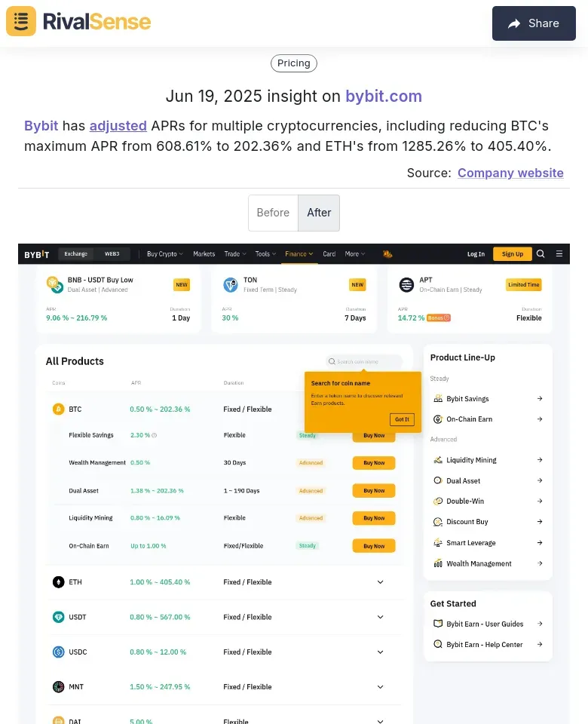Click Buy Now for On-Chain Earn
The width and height of the screenshot is (588, 724).
374,546
